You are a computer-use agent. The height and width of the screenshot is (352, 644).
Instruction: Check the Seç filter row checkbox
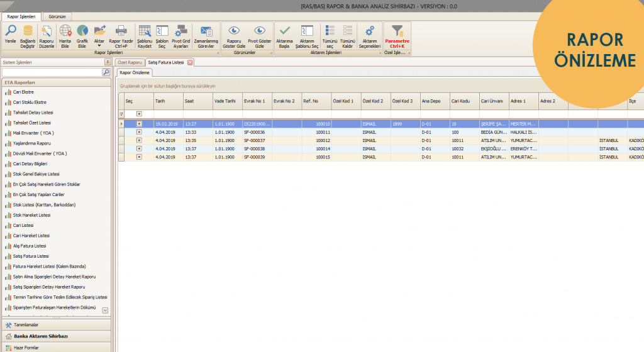139,114
